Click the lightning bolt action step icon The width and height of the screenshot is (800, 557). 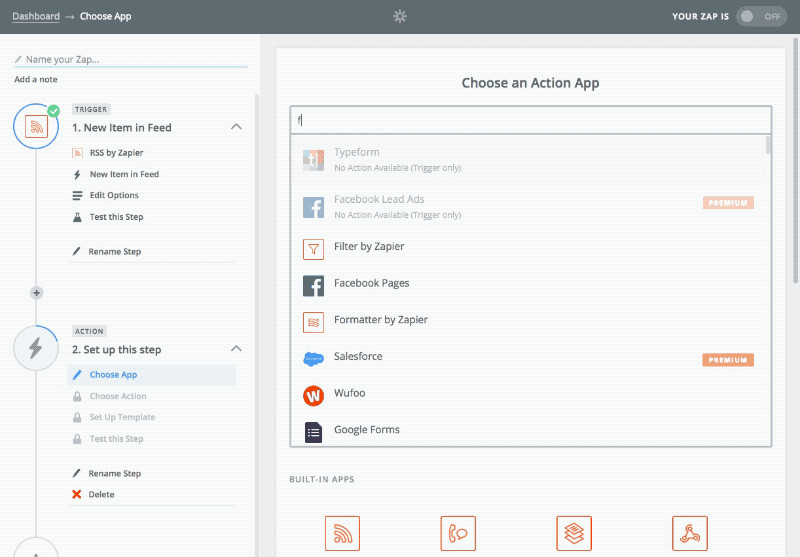click(36, 348)
